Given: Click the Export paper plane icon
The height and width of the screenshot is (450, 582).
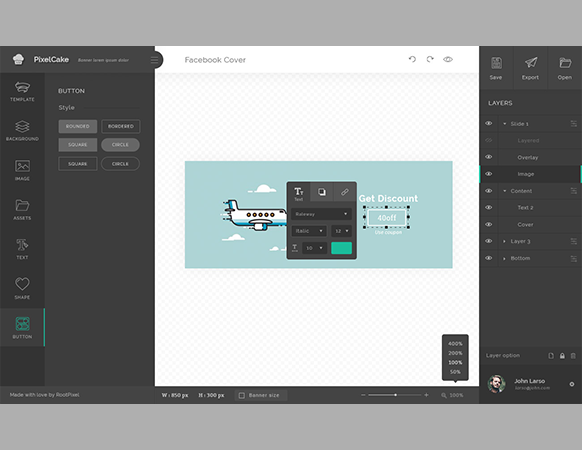Looking at the screenshot, I should point(531,62).
